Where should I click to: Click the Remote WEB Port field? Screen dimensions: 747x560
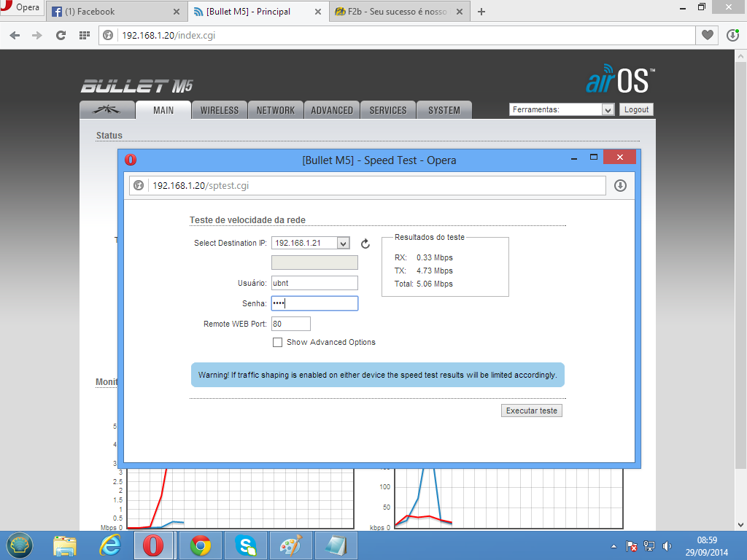291,324
